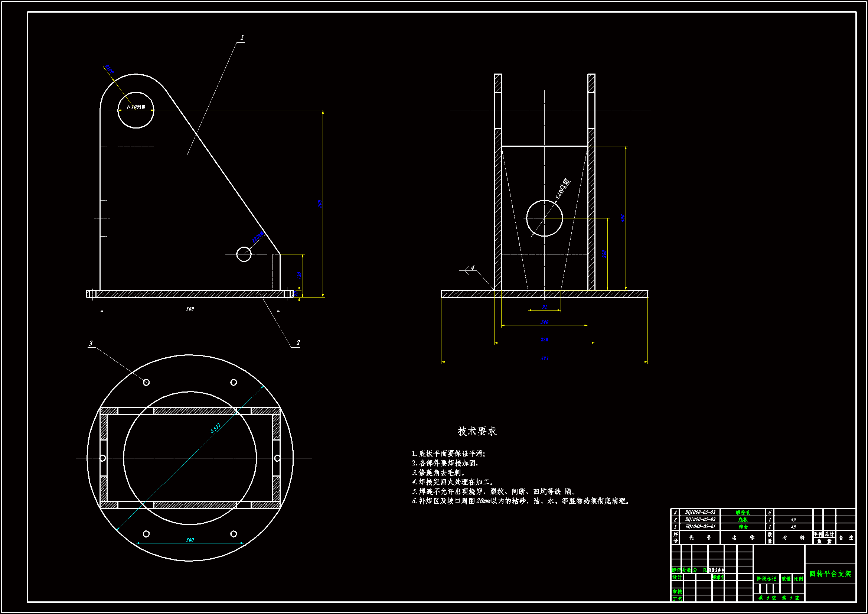The height and width of the screenshot is (614, 868).
Task: Select the 280 outer width dimension
Action: click(x=544, y=340)
